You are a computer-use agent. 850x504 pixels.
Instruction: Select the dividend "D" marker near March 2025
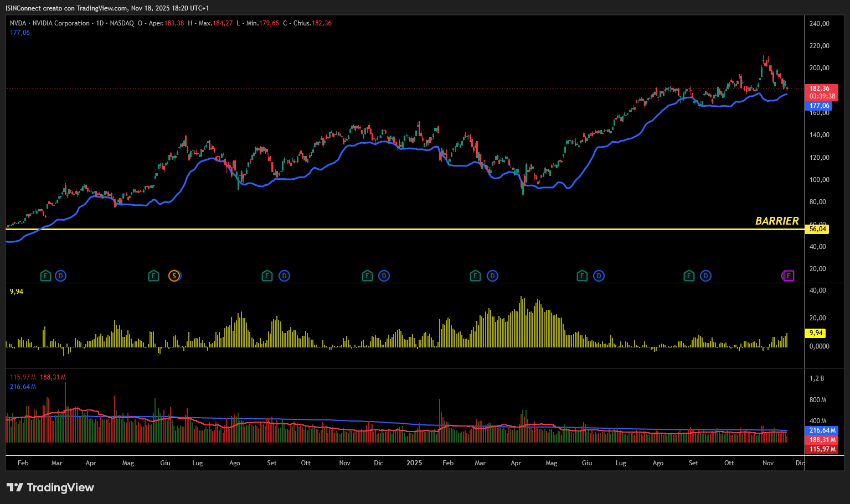pos(492,276)
